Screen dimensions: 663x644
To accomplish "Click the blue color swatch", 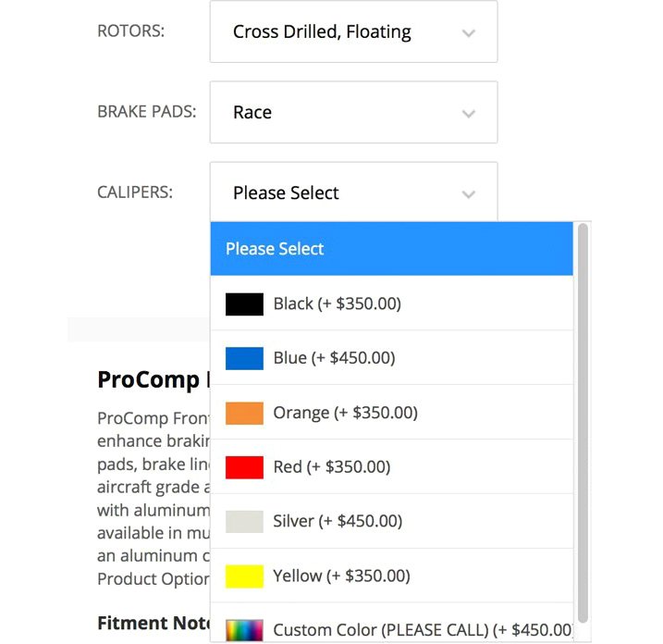I will point(244,358).
